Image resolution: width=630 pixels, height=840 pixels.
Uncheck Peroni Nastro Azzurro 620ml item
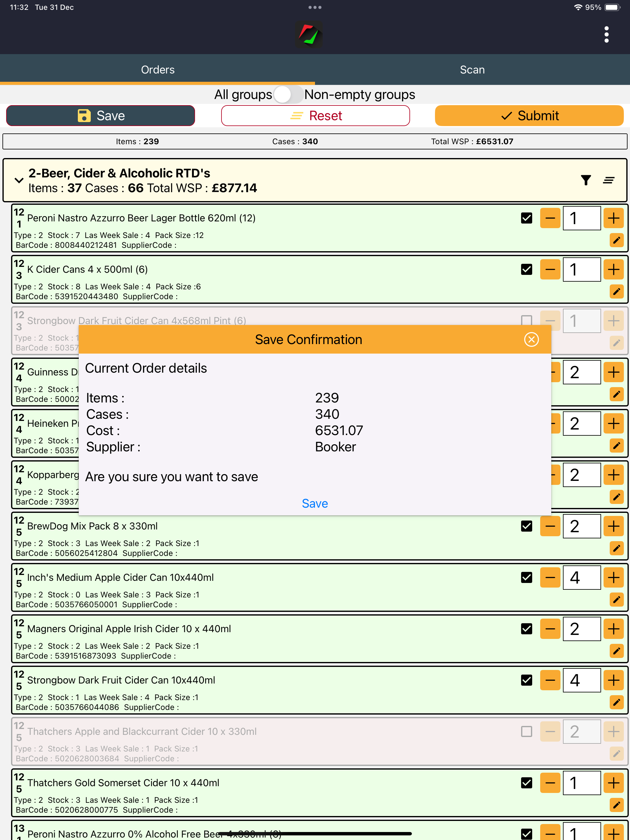click(526, 218)
